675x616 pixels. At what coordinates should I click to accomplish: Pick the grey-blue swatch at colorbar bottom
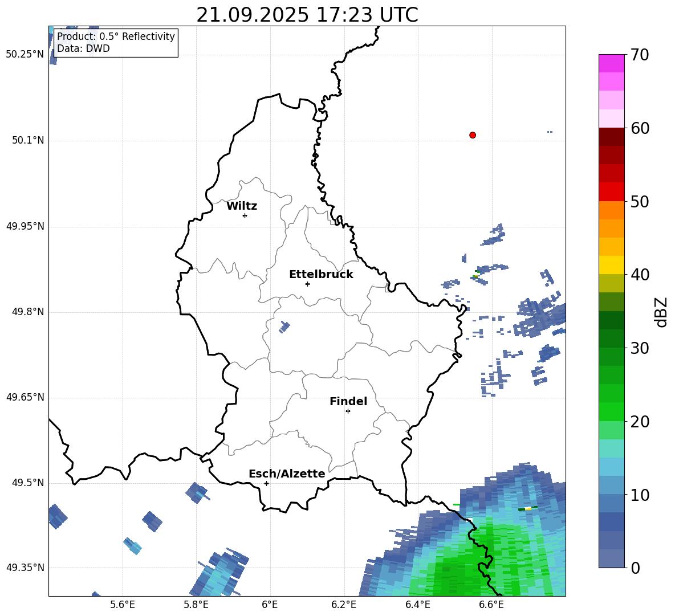pos(611,558)
